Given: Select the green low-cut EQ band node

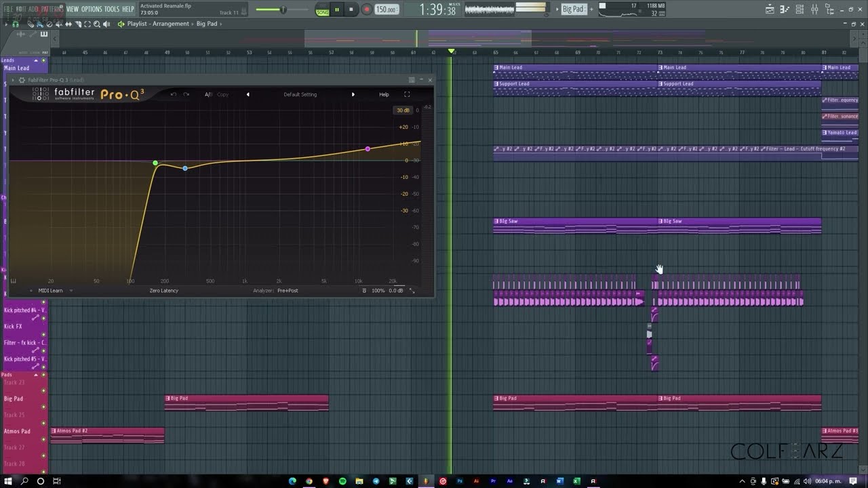Looking at the screenshot, I should (x=155, y=163).
